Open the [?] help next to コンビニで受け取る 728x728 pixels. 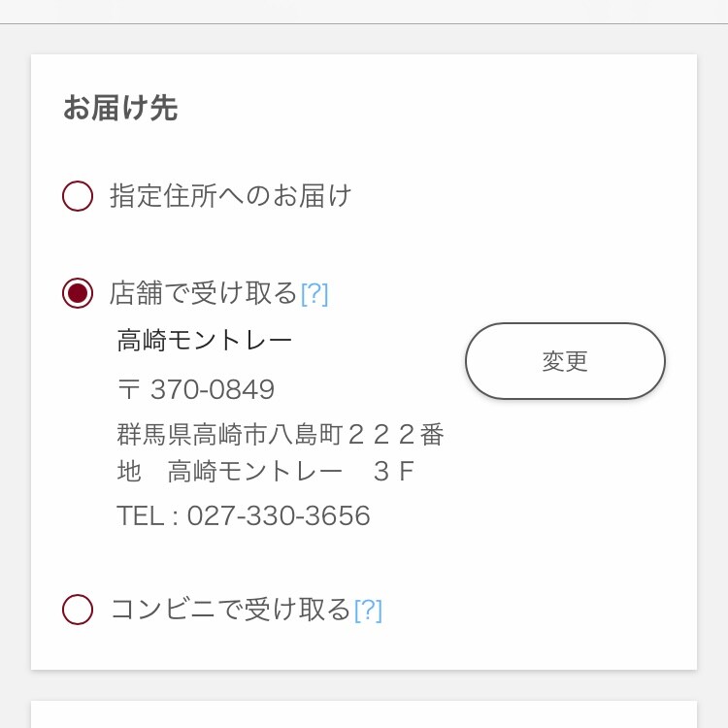click(x=368, y=610)
